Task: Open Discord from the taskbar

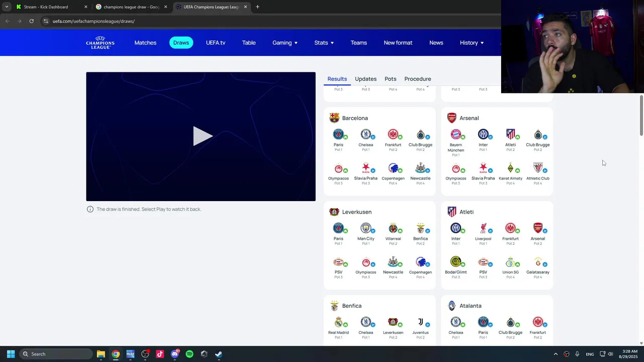Action: coord(175,354)
